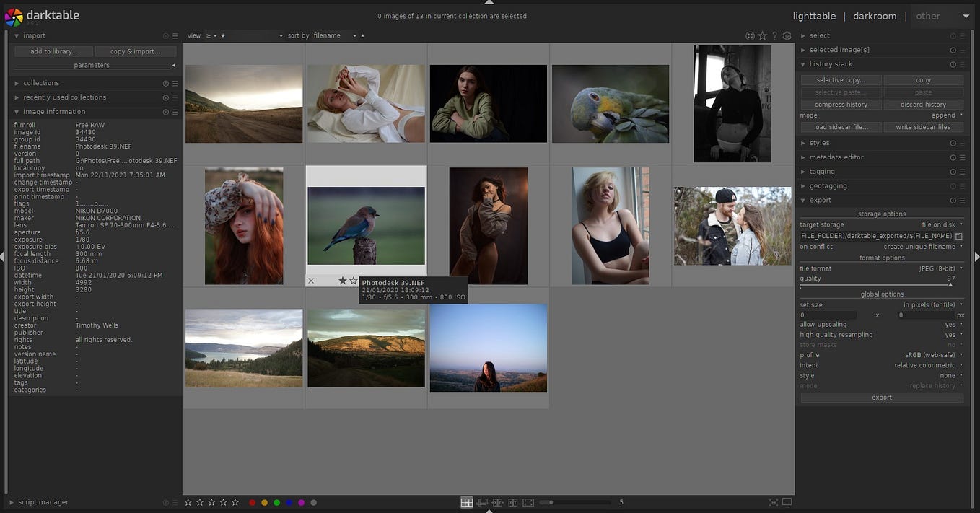Expand the tagging module

click(822, 172)
